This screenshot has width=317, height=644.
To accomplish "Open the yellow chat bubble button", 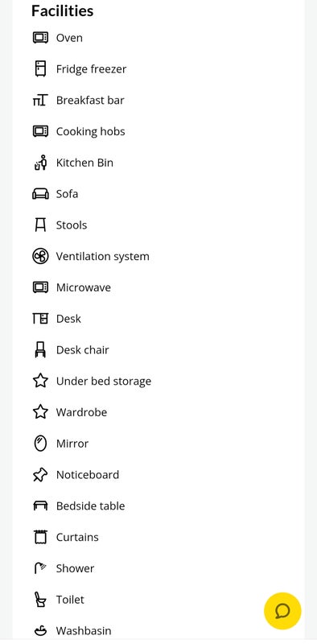I will click(282, 611).
